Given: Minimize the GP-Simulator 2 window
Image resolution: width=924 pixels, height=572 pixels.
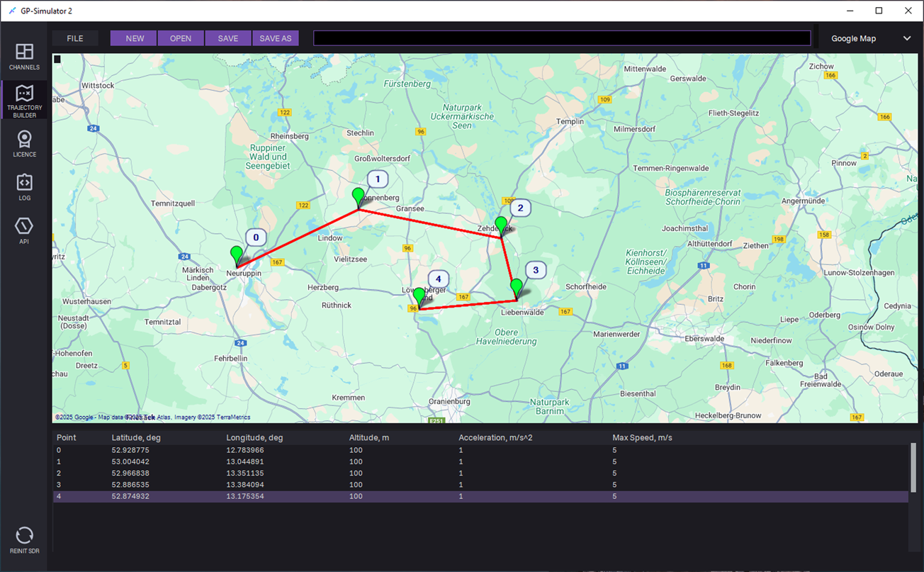Looking at the screenshot, I should (849, 11).
